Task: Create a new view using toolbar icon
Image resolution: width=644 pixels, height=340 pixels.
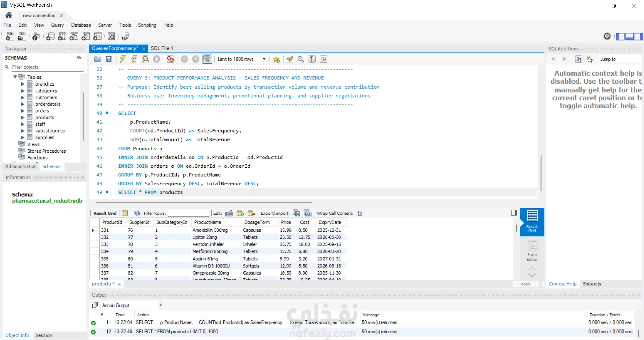Action: pyautogui.click(x=74, y=36)
